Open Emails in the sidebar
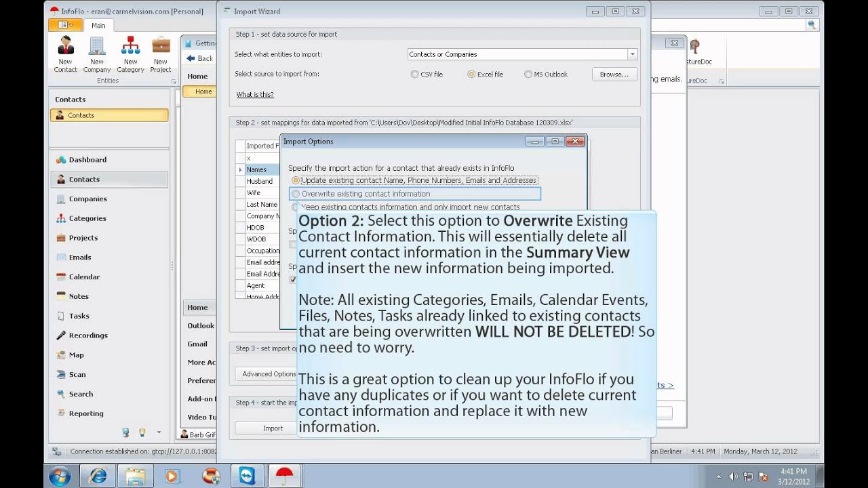Screen dimensions: 868x488 coord(80,258)
